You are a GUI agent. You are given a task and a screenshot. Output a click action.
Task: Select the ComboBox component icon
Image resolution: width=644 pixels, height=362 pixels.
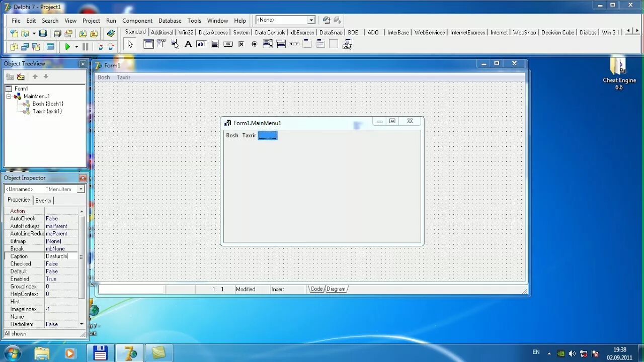tap(281, 44)
